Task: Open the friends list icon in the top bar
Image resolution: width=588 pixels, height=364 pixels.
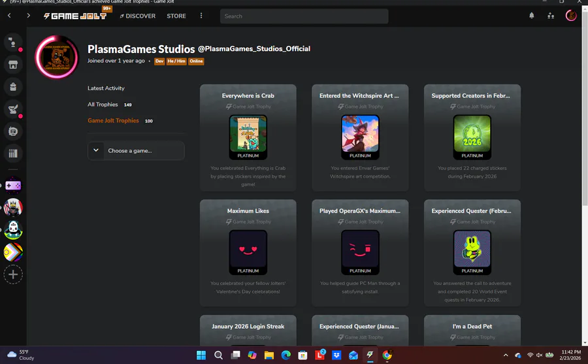Action: point(551,16)
